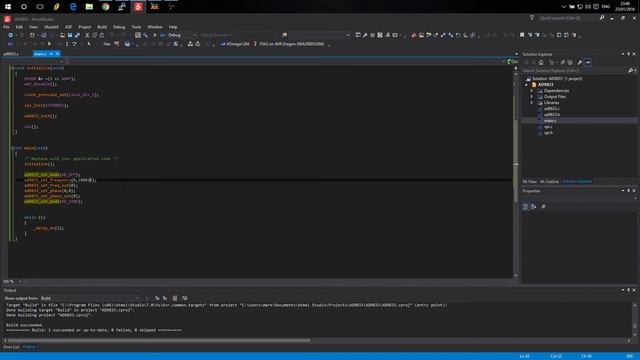
Task: Click Categorized view icon in Properties panel
Action: coord(526,207)
